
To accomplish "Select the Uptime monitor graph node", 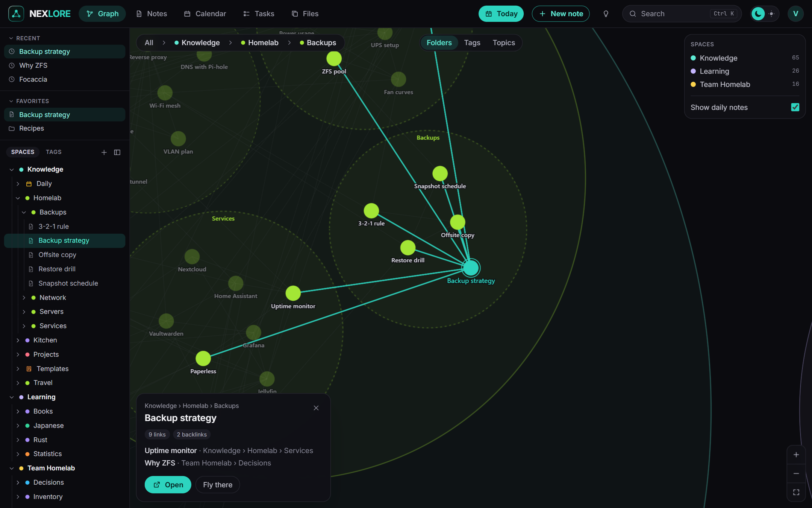I will (x=293, y=293).
